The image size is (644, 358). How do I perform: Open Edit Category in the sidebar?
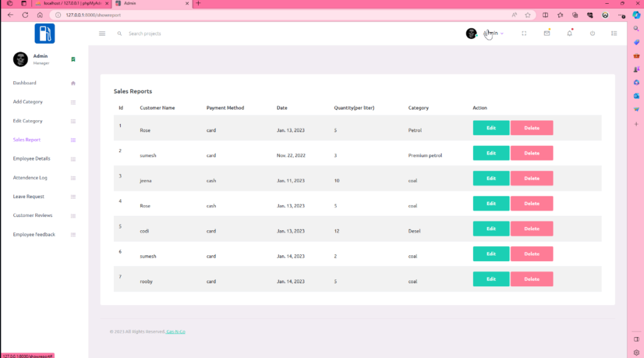pyautogui.click(x=28, y=121)
